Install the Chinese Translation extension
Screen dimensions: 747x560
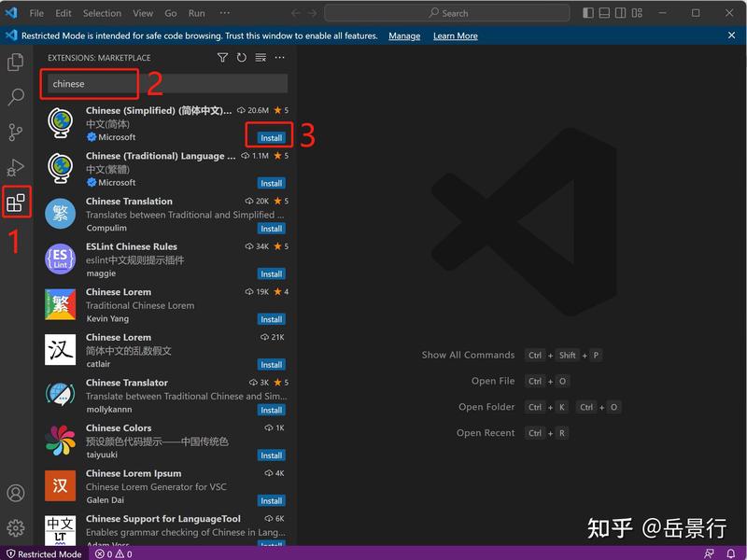pyautogui.click(x=272, y=229)
